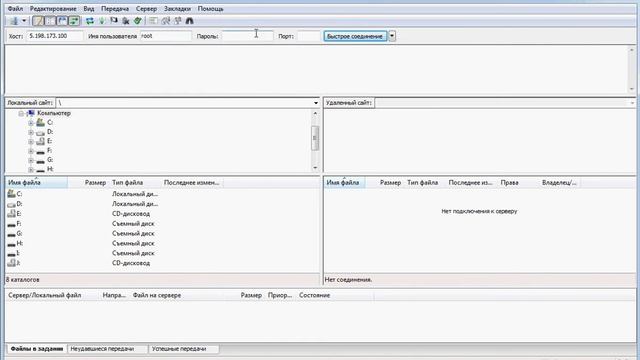
Task: Click the disconnect from server icon
Action: [126, 21]
